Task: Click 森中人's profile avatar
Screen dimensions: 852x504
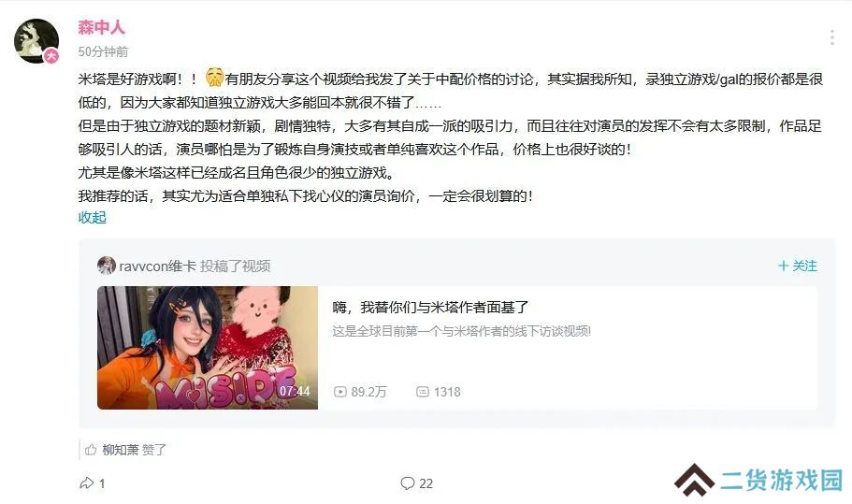Action: click(x=36, y=41)
